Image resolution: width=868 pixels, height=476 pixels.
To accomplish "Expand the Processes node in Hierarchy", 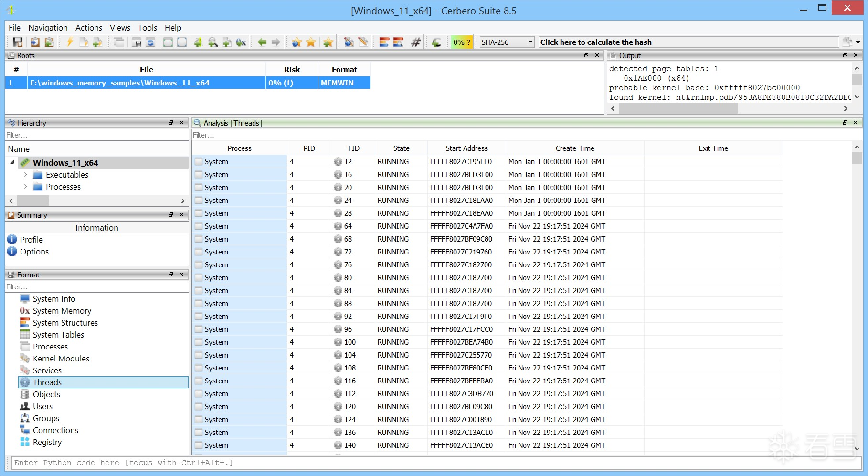I will tap(25, 186).
